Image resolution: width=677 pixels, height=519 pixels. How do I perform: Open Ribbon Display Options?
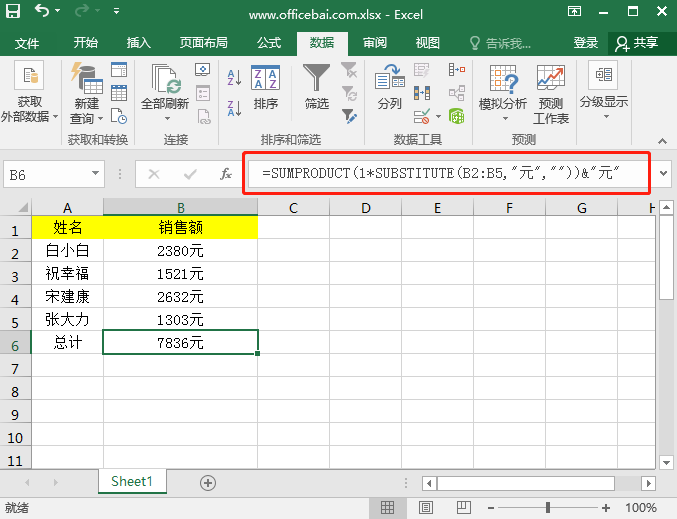pos(574,11)
